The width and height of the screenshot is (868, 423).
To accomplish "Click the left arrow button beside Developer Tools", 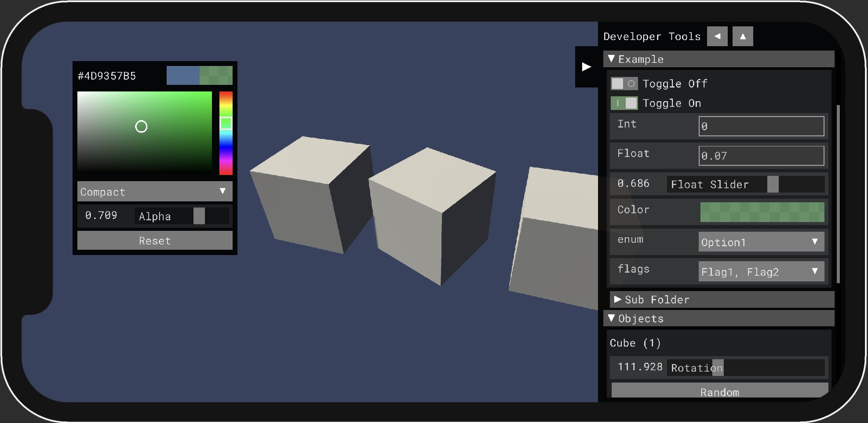I will point(717,36).
